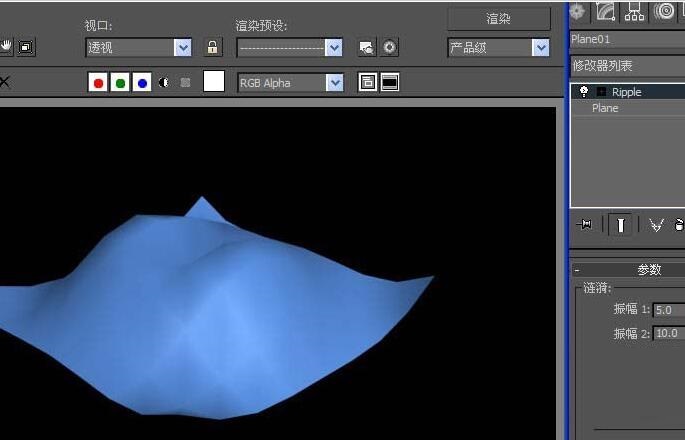The image size is (685, 440).
Task: Toggle the UI display monitor icon
Action: pos(390,82)
